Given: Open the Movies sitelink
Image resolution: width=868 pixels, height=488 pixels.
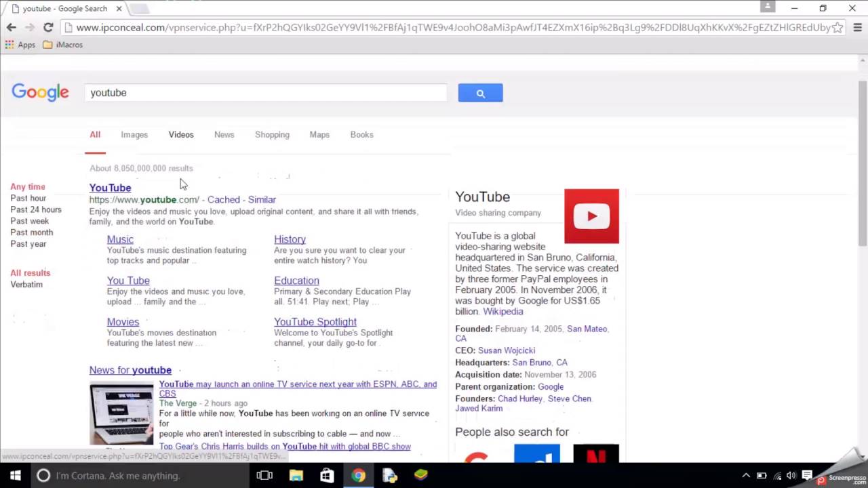Looking at the screenshot, I should 123,322.
